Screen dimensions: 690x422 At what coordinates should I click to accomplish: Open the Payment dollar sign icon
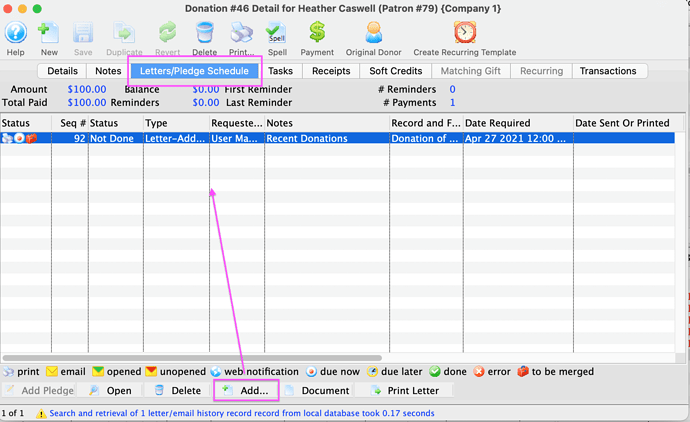tap(317, 32)
